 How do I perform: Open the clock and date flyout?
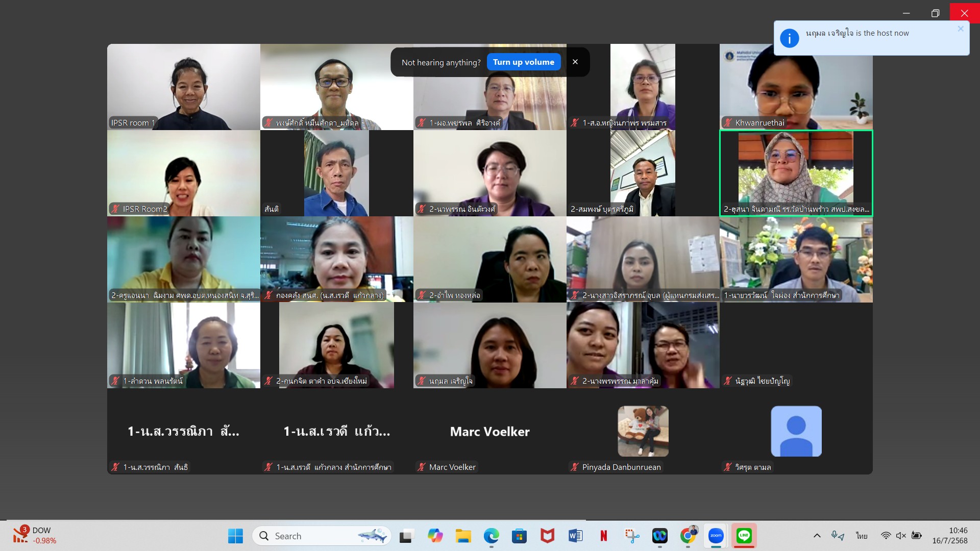point(949,536)
